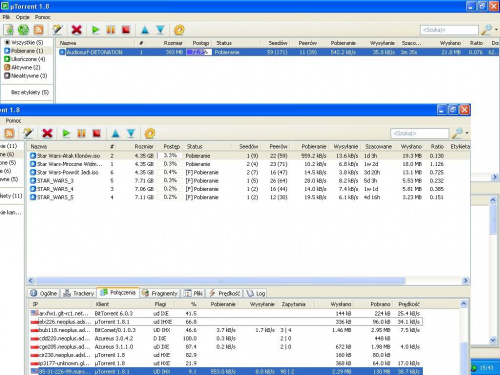Image resolution: width=500 pixels, height=375 pixels.
Task: Select Star Wars-Mroczne Widm... torrent
Action: pyautogui.click(x=249, y=164)
